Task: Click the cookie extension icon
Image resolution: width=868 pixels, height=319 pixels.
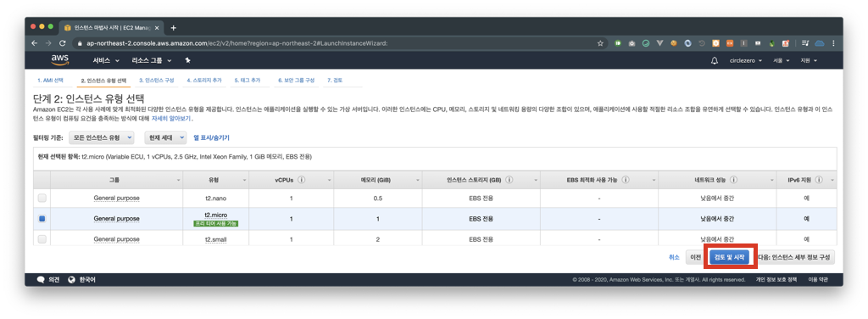Action: (674, 42)
